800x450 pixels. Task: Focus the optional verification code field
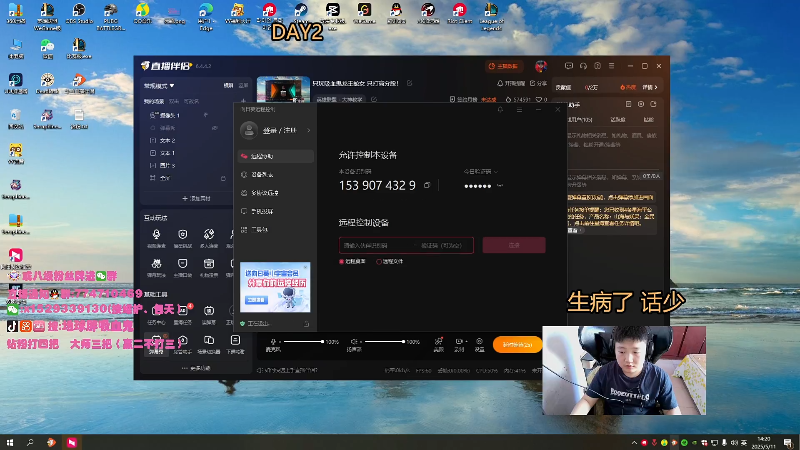point(444,245)
